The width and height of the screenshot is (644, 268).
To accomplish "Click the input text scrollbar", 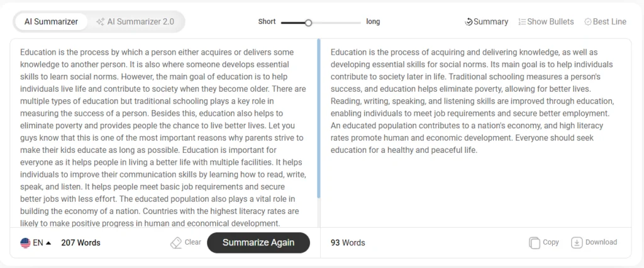I will click(x=319, y=120).
